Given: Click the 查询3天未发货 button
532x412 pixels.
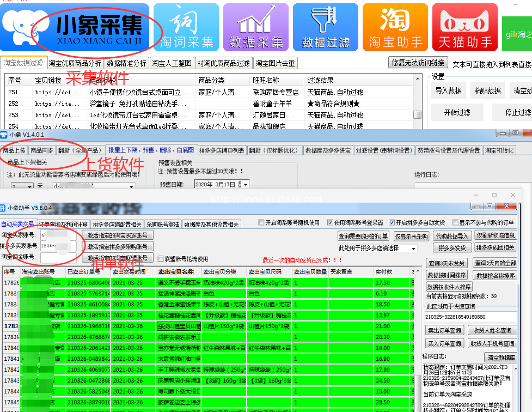Looking at the screenshot, I should [x=447, y=263].
